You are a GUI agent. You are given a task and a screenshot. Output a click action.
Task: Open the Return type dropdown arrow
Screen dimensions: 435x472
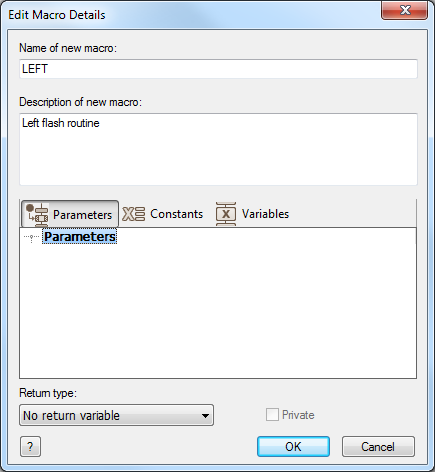205,416
